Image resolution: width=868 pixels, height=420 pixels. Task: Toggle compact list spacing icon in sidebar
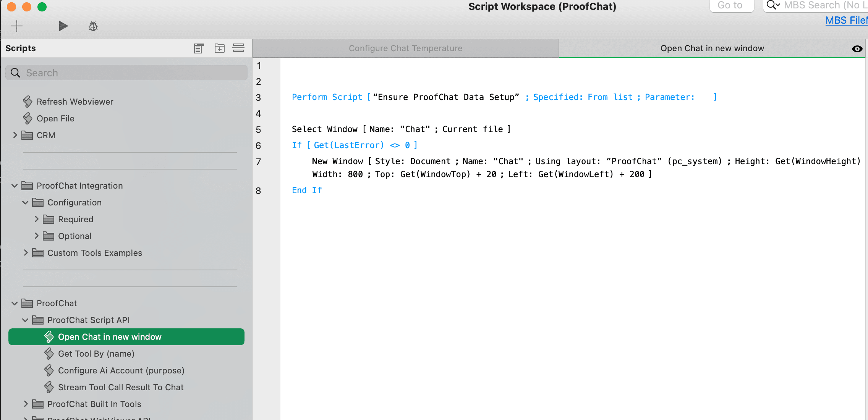tap(238, 48)
